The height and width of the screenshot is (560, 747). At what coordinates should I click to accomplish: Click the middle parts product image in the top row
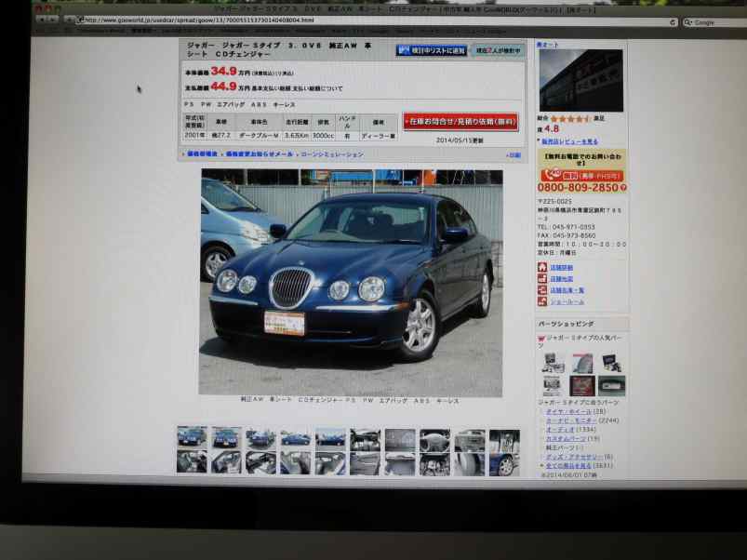coord(582,363)
